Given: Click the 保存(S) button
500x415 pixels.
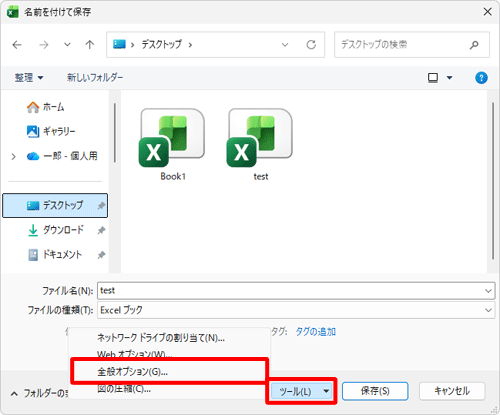Looking at the screenshot, I should click(375, 391).
